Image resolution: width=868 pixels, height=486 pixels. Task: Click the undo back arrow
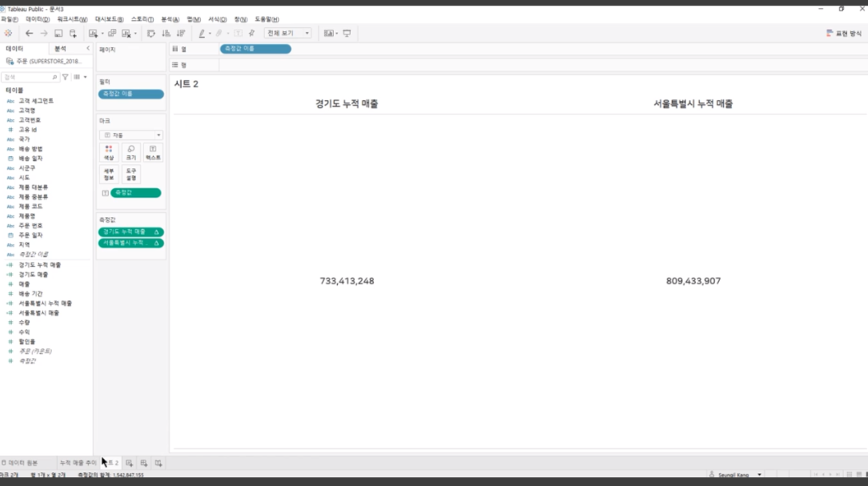coord(30,33)
